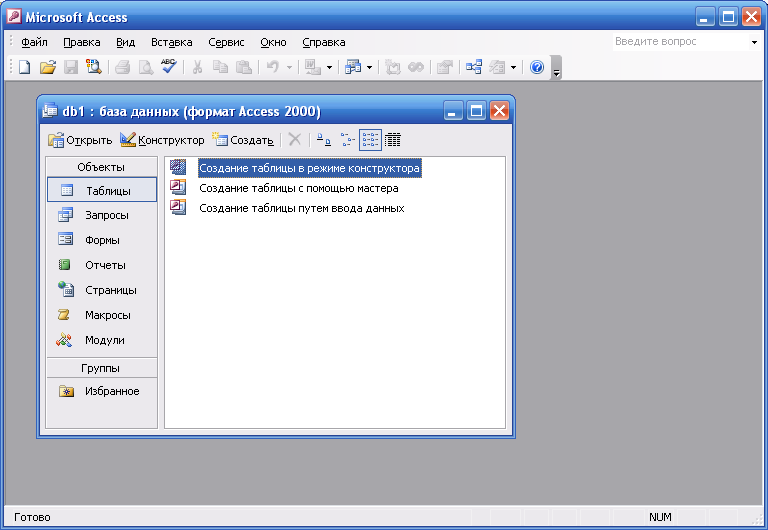The height and width of the screenshot is (530, 768).
Task: Switch to Small Icons view
Action: pos(347,140)
